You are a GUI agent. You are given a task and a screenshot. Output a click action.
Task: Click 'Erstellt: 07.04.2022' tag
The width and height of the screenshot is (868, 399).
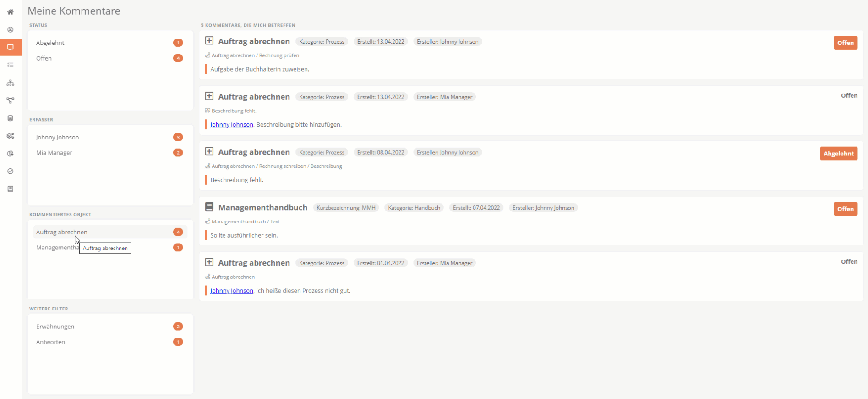(476, 208)
